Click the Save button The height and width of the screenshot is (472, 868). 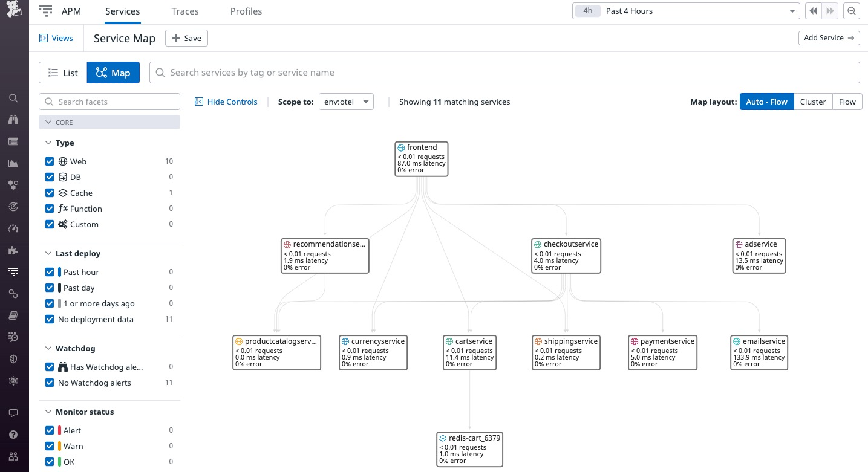tap(186, 38)
